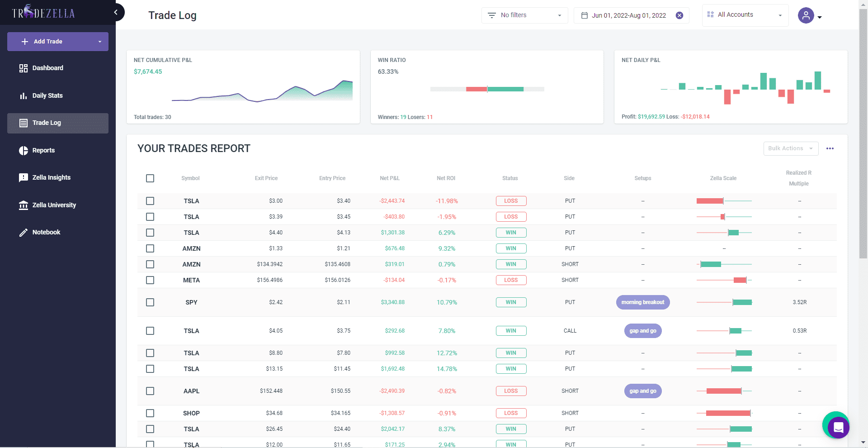Clear the date range with the X icon
868x448 pixels.
[679, 15]
